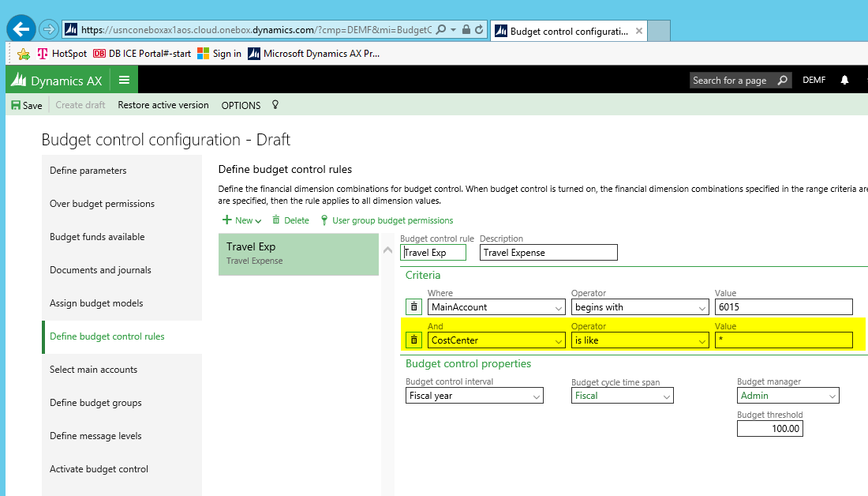Click the notification bell icon
This screenshot has width=868, height=496.
[844, 80]
